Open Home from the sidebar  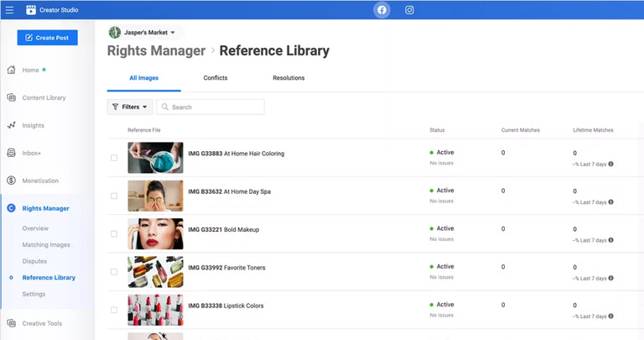click(x=30, y=70)
